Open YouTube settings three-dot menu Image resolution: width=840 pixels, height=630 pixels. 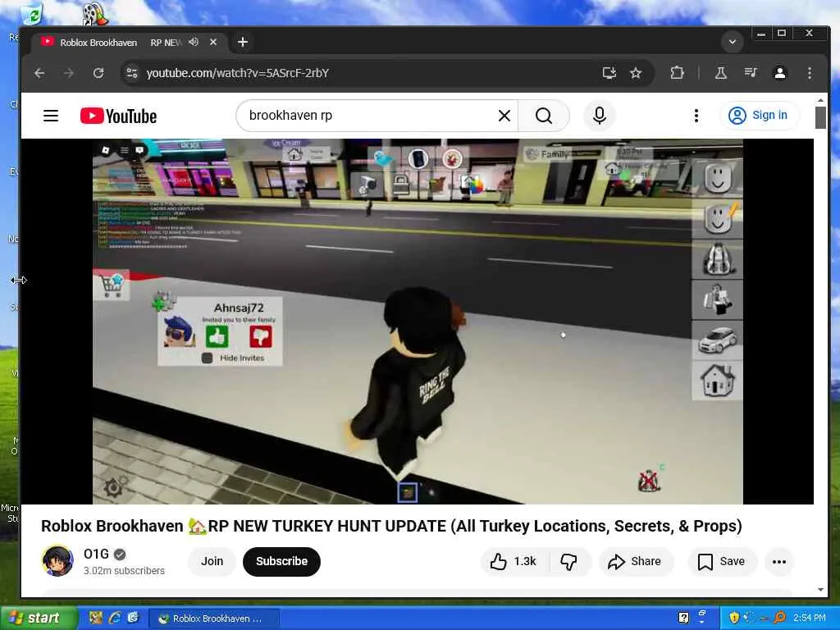(x=696, y=116)
